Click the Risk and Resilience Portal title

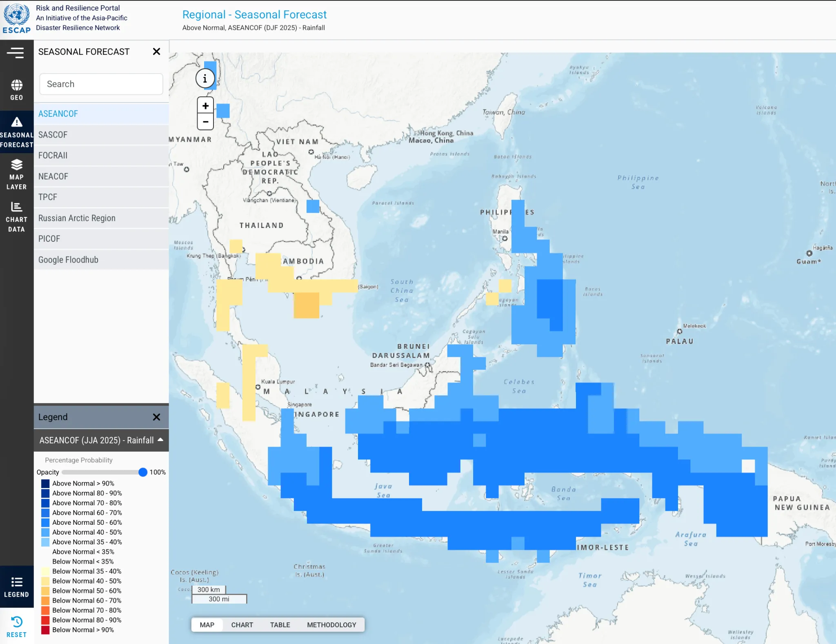pos(78,8)
